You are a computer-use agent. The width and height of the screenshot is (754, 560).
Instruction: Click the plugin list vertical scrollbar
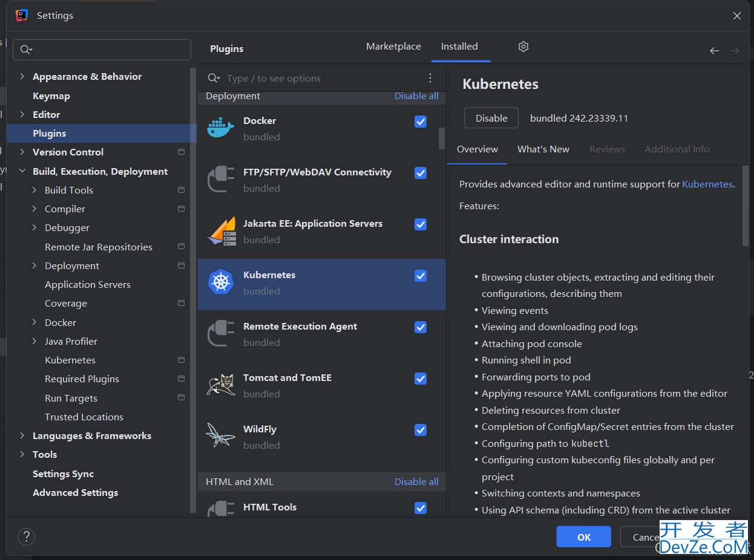coord(442,138)
